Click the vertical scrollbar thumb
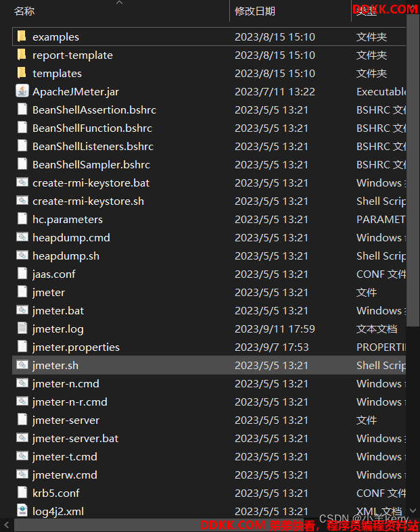Screen dimensions: 420x532 pos(413,170)
